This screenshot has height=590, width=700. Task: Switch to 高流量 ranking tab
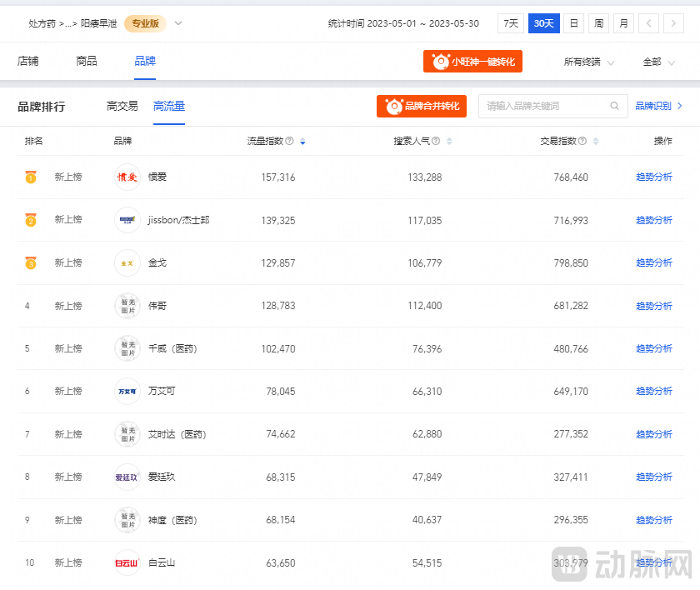[169, 106]
